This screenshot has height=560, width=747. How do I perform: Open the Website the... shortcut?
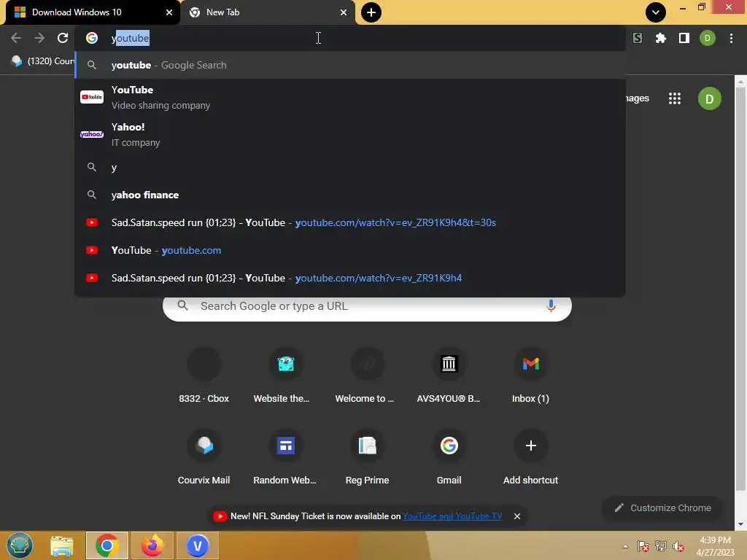(x=286, y=376)
